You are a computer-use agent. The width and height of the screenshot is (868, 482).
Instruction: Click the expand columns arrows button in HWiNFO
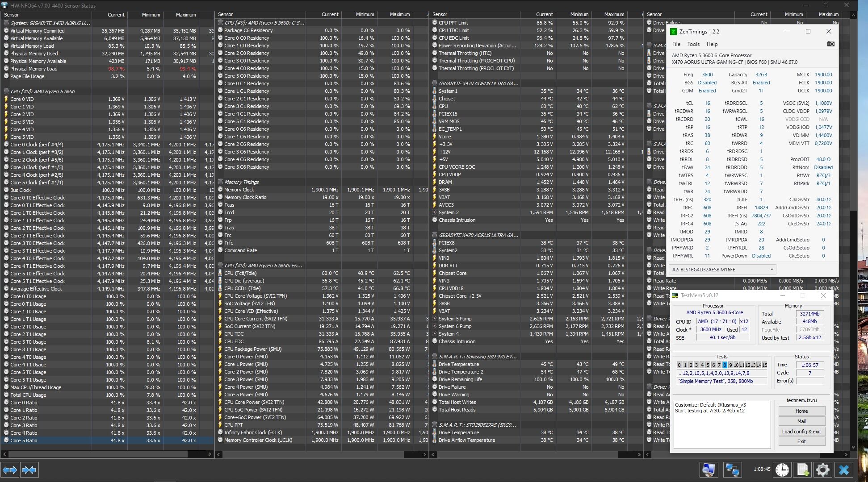coord(10,470)
